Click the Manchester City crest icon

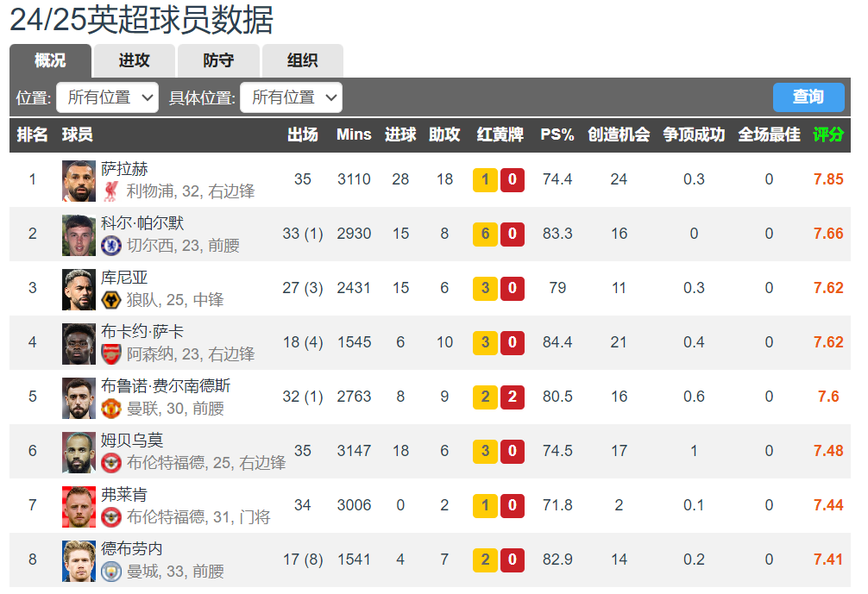pos(111,572)
